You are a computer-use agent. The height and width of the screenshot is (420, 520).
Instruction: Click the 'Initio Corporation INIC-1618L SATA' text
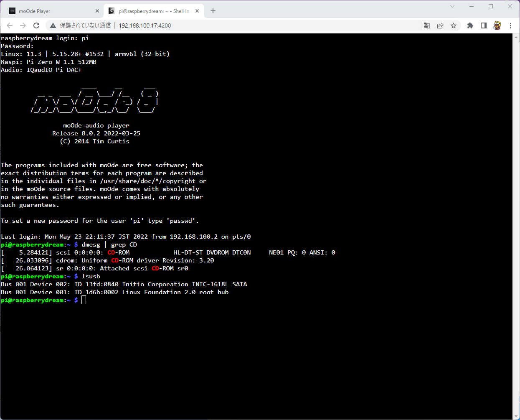point(185,284)
